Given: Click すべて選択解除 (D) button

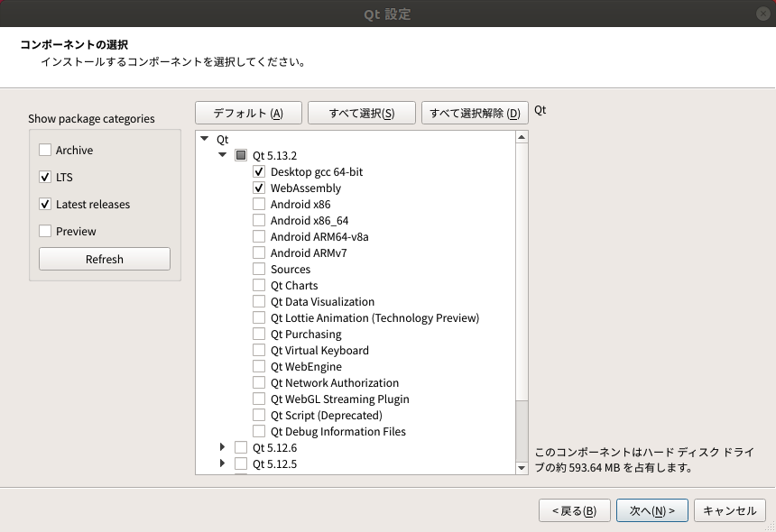Looking at the screenshot, I should [x=476, y=114].
